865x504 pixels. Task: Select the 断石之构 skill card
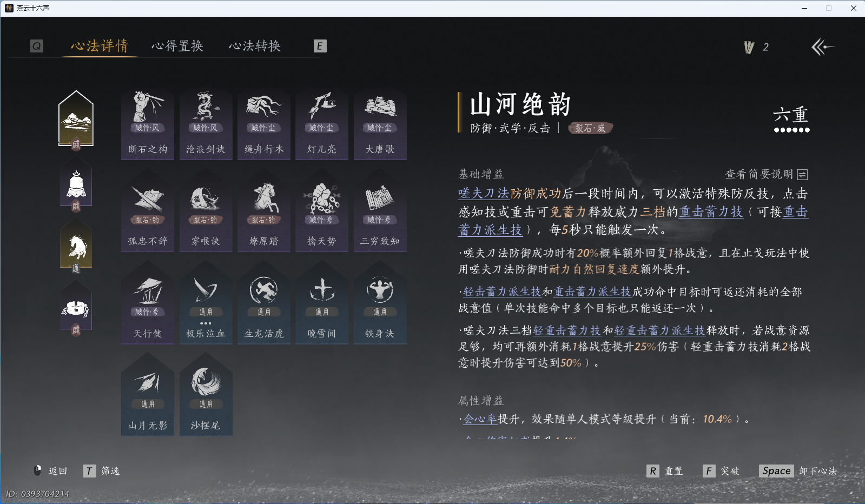tap(148, 124)
